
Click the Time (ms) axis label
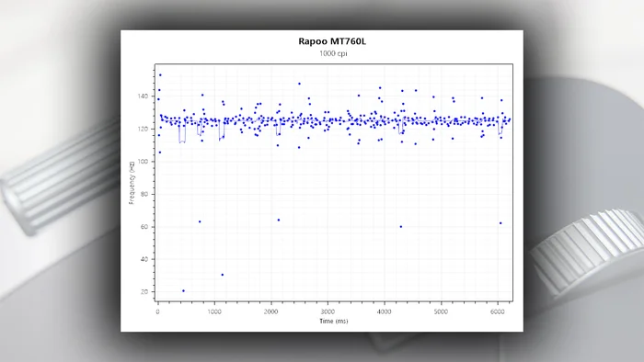pos(333,321)
